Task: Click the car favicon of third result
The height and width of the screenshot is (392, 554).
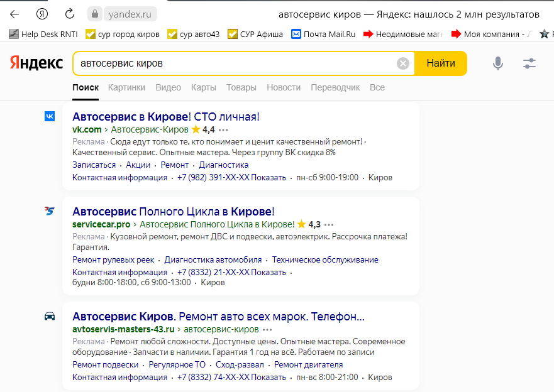Action: click(x=50, y=316)
